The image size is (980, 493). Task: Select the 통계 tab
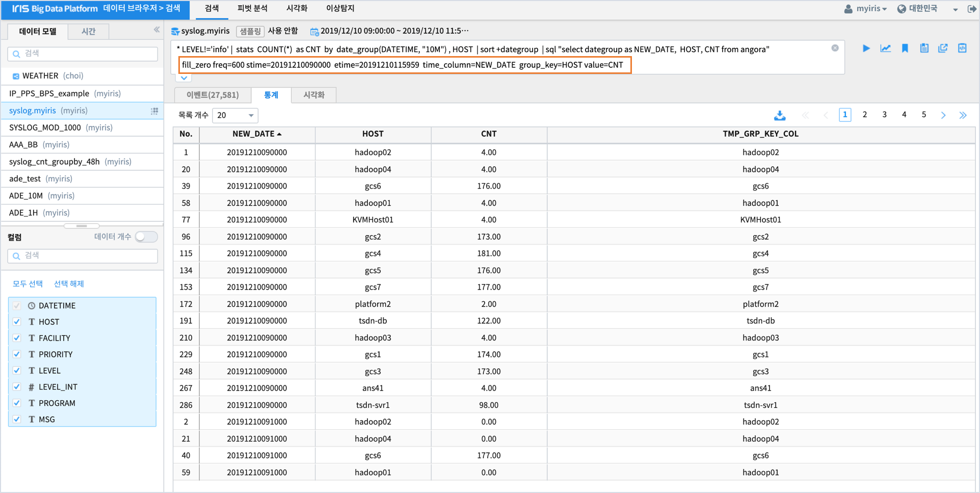tap(271, 95)
